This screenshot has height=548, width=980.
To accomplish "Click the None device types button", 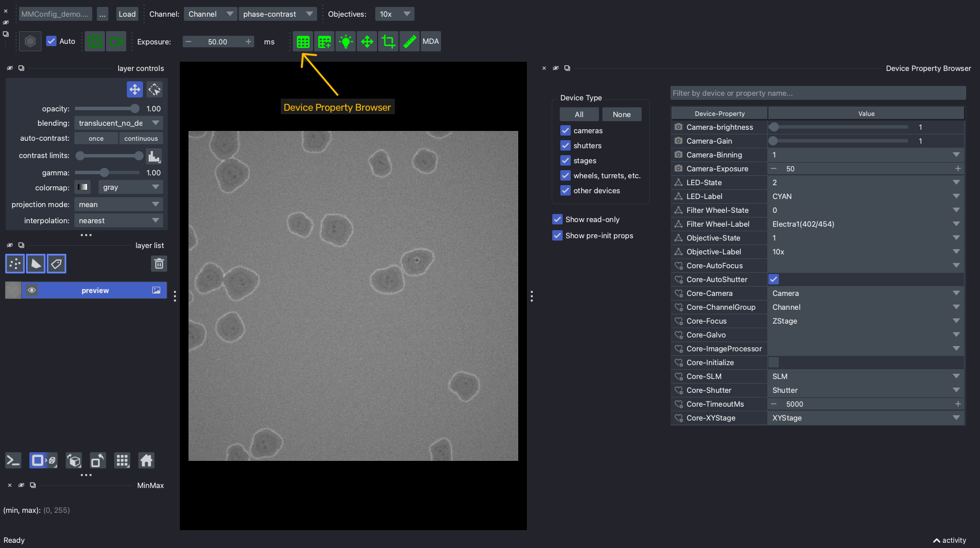I will (x=621, y=114).
